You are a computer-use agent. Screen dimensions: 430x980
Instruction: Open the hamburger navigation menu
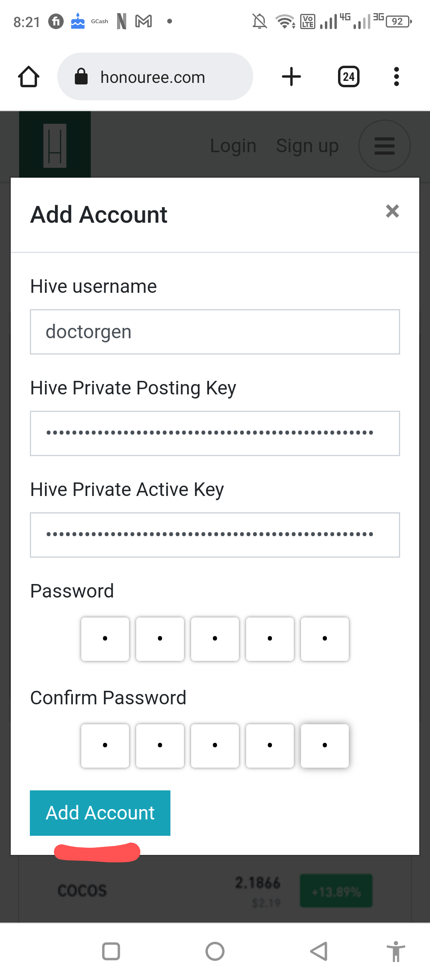[385, 146]
